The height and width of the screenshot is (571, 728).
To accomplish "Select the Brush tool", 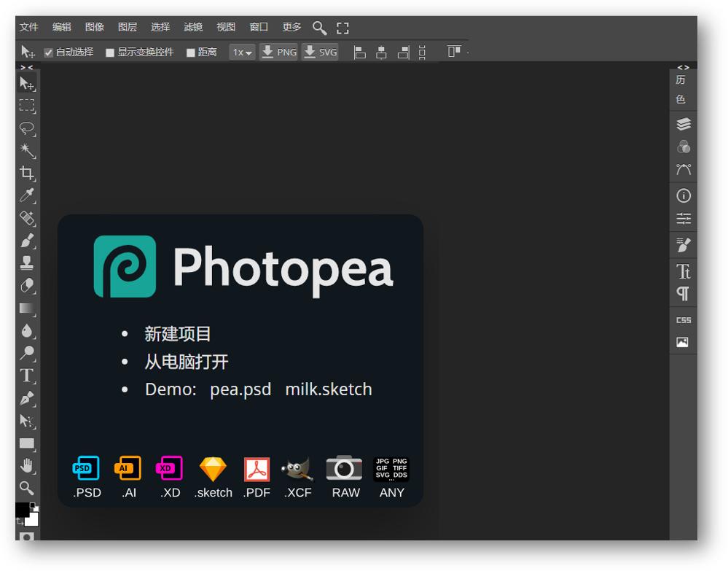I will [x=27, y=241].
